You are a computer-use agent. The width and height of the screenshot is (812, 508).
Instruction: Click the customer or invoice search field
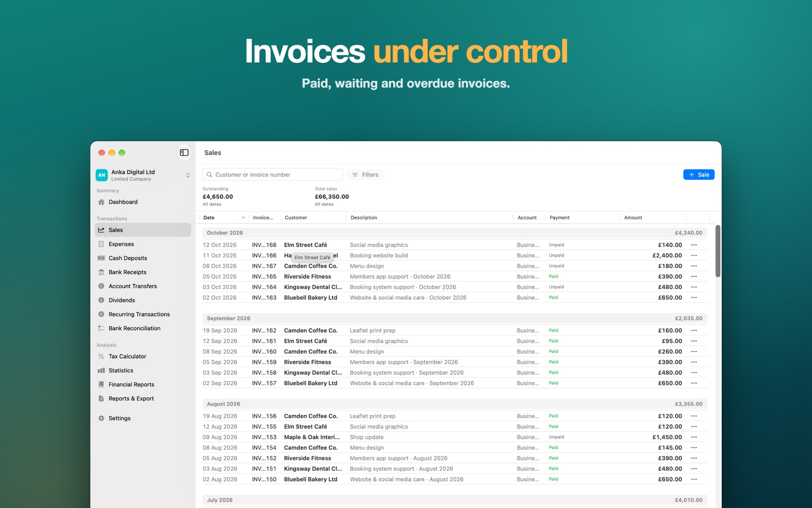click(x=273, y=175)
